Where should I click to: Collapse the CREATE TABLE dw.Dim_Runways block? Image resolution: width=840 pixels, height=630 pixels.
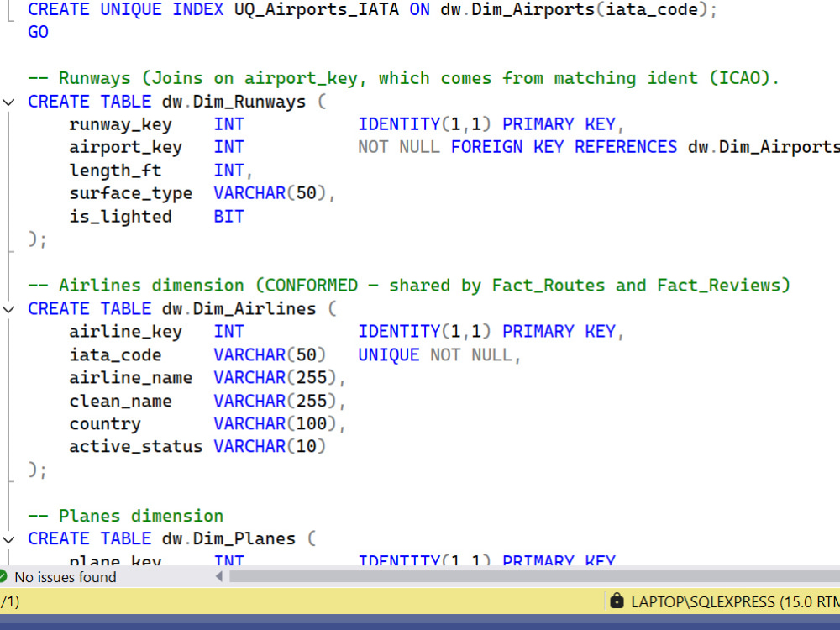point(8,102)
